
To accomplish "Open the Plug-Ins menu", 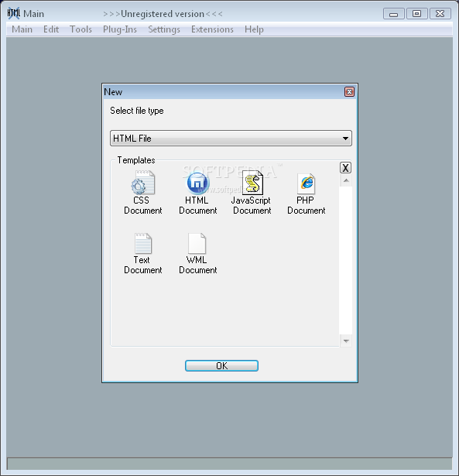I will point(120,29).
